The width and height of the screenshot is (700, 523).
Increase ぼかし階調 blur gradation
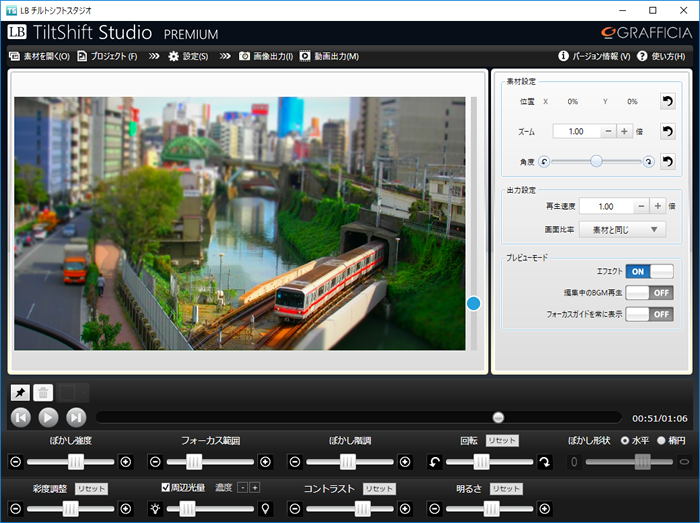tap(405, 462)
